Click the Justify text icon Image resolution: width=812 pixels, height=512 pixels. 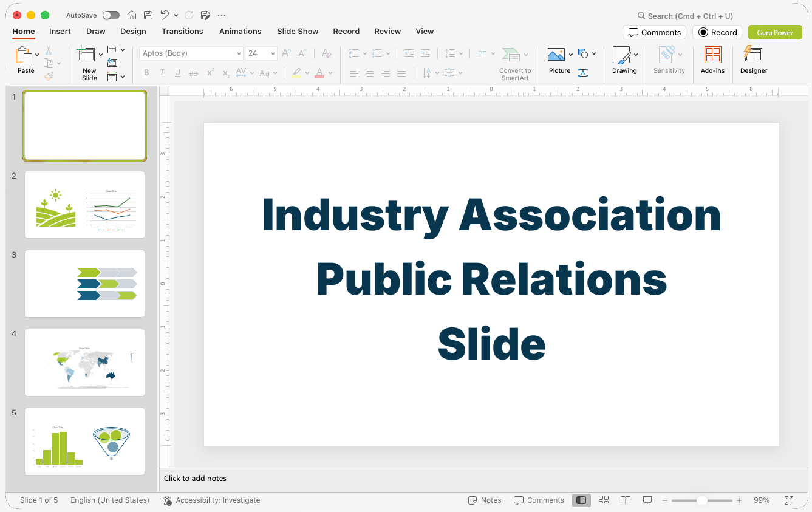401,73
